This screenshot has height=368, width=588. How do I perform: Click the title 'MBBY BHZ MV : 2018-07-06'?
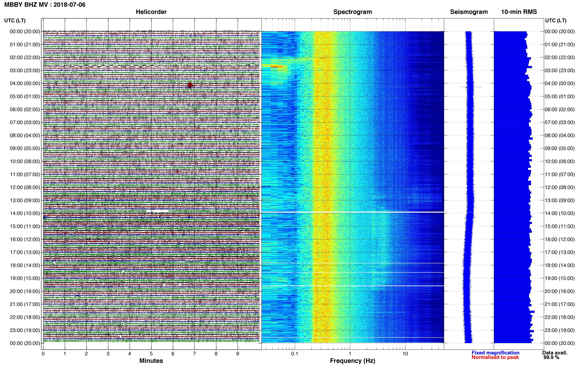(x=45, y=5)
